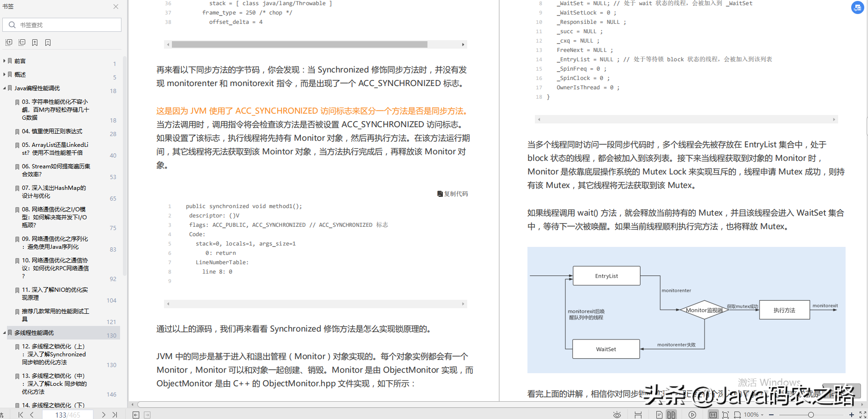Open the 100% zoom level dropdown
The image size is (868, 419).
(754, 415)
